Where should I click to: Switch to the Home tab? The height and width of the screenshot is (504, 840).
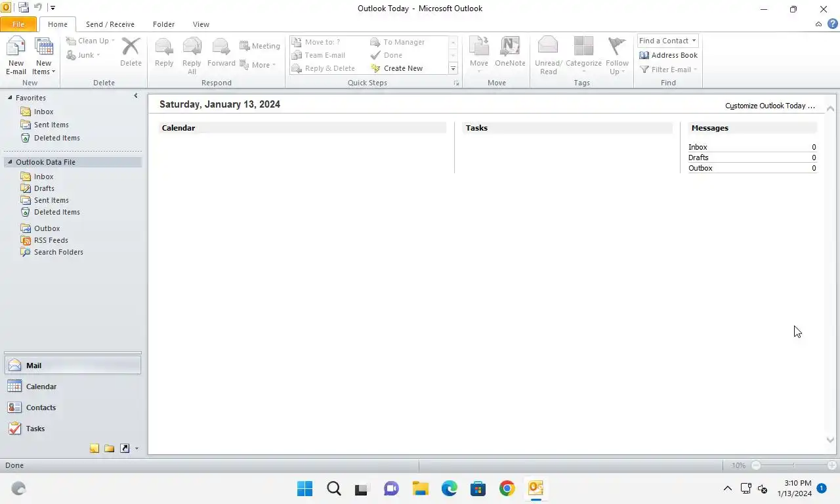[x=57, y=24]
